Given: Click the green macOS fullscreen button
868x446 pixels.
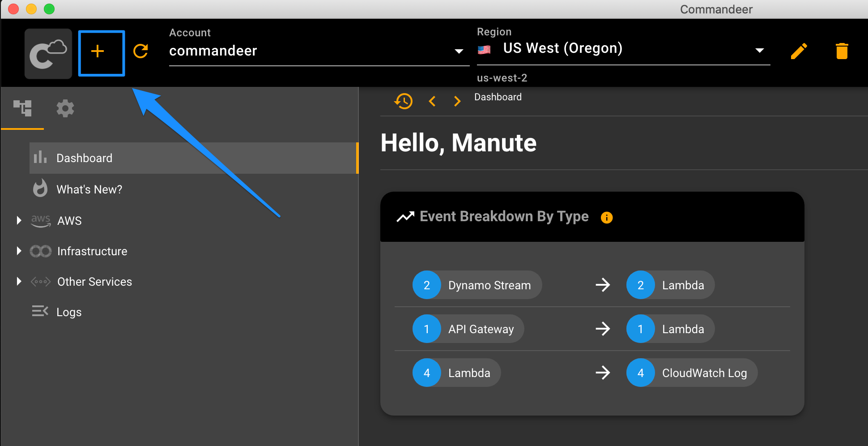Looking at the screenshot, I should coord(49,9).
